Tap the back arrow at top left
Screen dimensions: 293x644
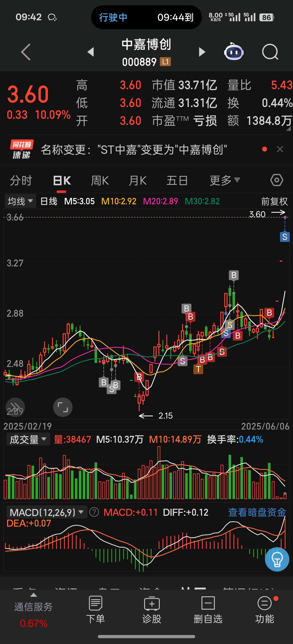coord(26,52)
